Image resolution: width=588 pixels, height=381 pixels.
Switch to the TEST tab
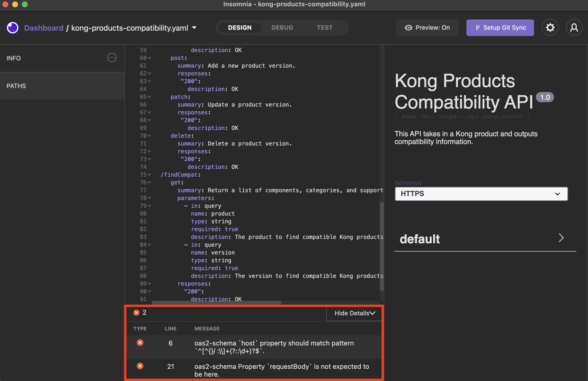324,27
